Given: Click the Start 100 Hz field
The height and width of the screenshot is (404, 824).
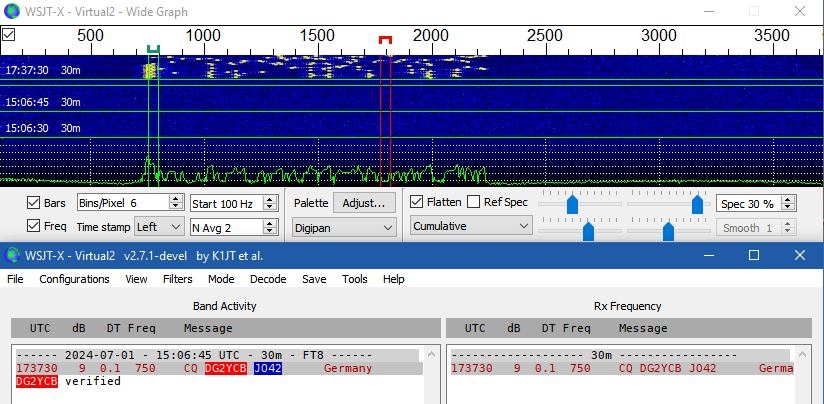Looking at the screenshot, I should pos(227,204).
